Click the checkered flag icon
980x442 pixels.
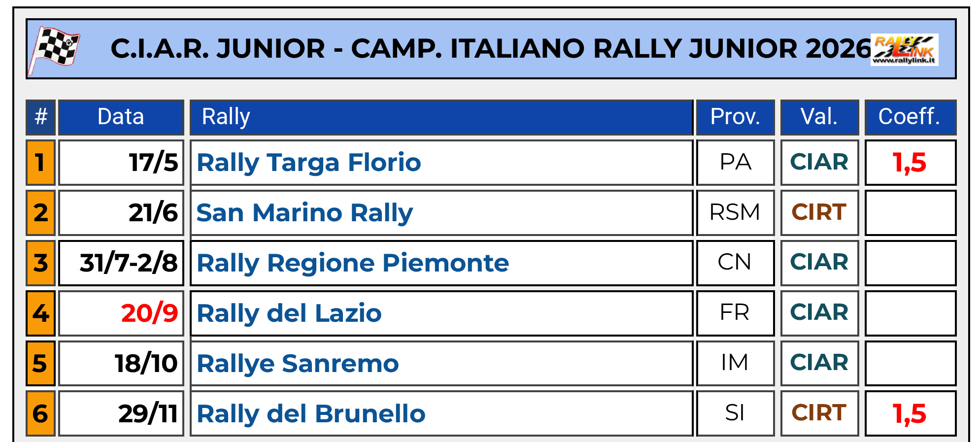[x=55, y=50]
